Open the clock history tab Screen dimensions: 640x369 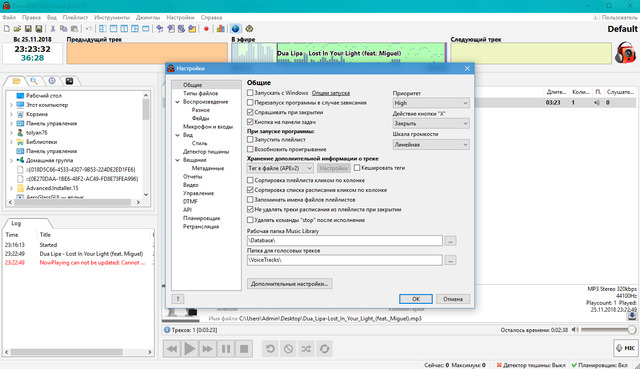[52, 81]
